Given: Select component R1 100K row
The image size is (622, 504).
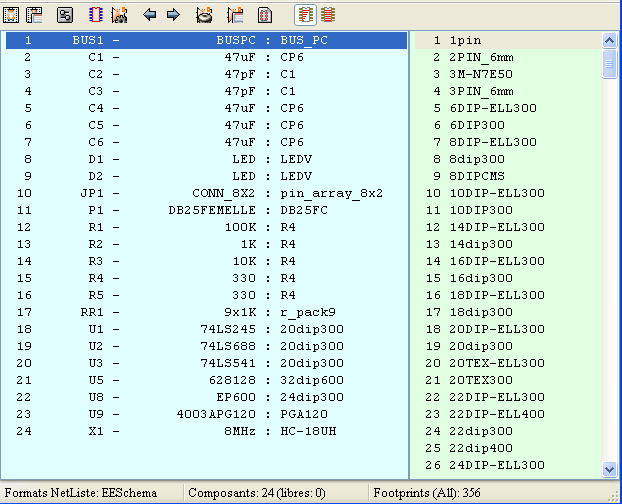Looking at the screenshot, I should point(206,228).
